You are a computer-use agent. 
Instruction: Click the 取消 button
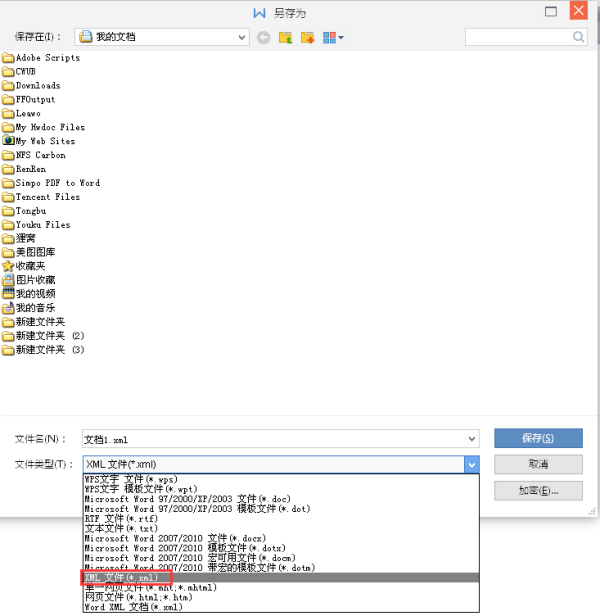538,464
